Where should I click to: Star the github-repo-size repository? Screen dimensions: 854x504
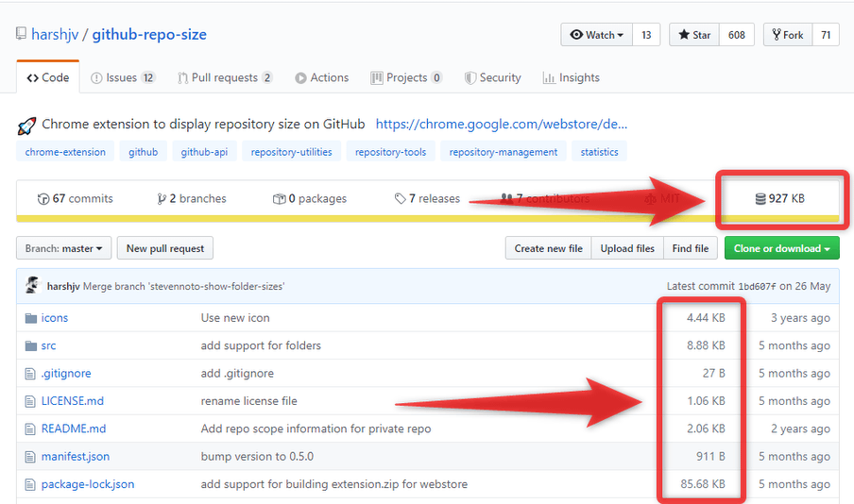[694, 35]
